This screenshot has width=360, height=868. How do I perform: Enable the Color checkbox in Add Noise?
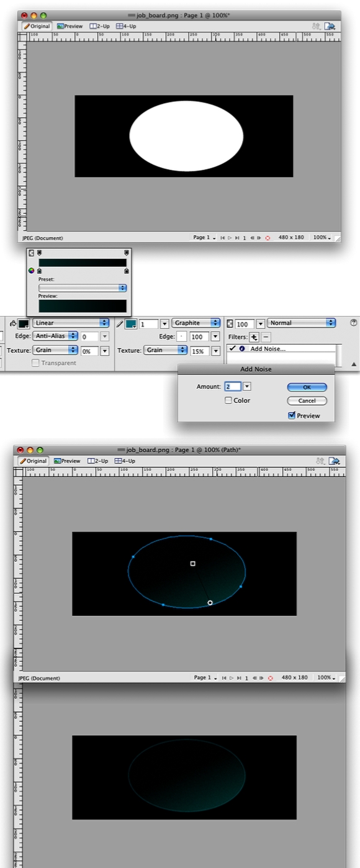point(228,400)
